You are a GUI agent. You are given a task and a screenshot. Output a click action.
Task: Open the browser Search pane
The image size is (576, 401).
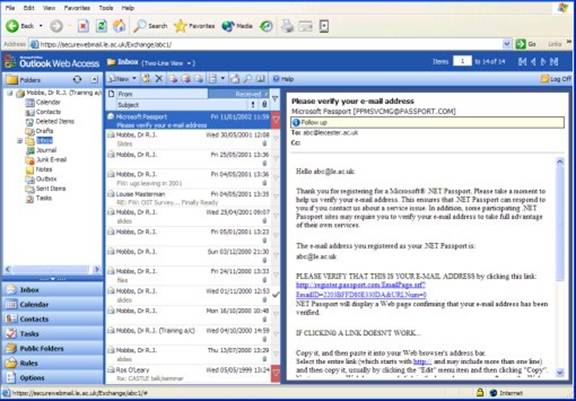150,26
